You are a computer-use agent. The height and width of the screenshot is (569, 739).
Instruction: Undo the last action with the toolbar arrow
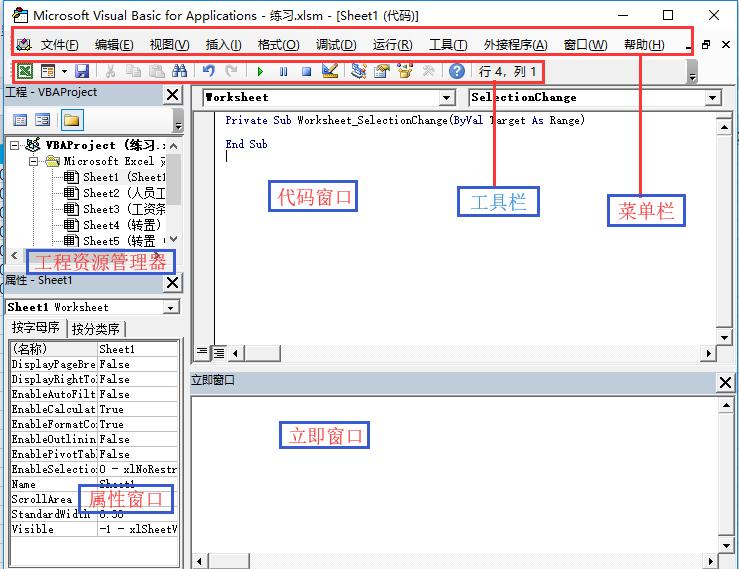[x=209, y=71]
